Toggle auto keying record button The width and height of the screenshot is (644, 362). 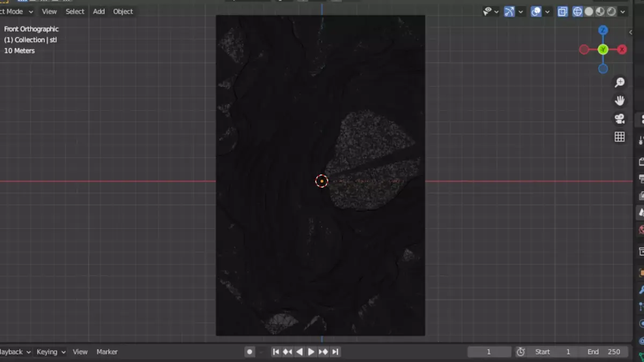[250, 352]
